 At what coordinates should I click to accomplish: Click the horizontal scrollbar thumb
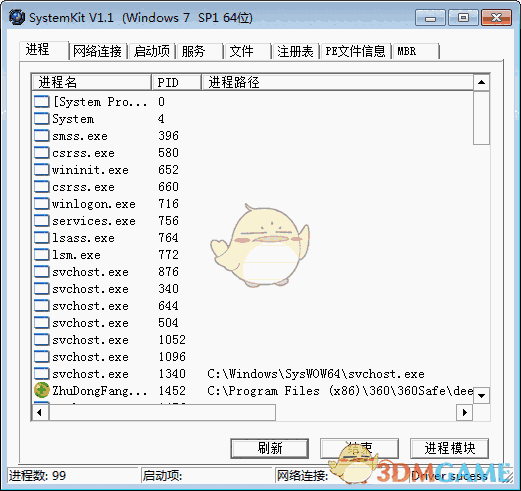point(162,413)
